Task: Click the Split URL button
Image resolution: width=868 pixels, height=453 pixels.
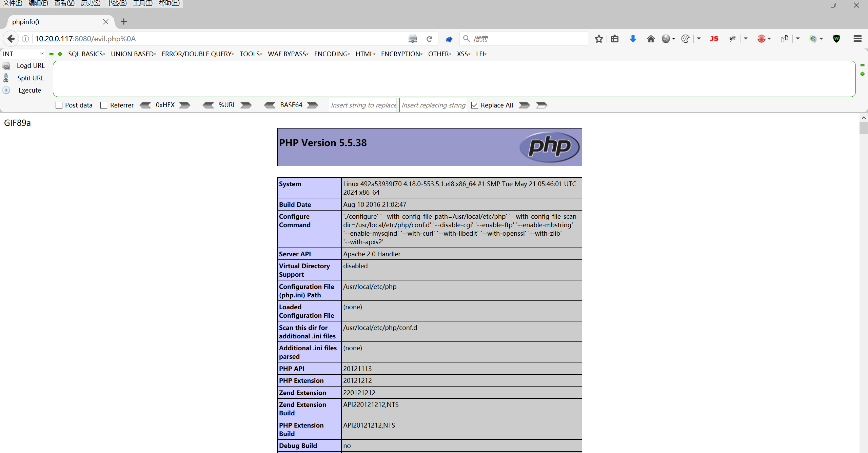Action: (31, 78)
